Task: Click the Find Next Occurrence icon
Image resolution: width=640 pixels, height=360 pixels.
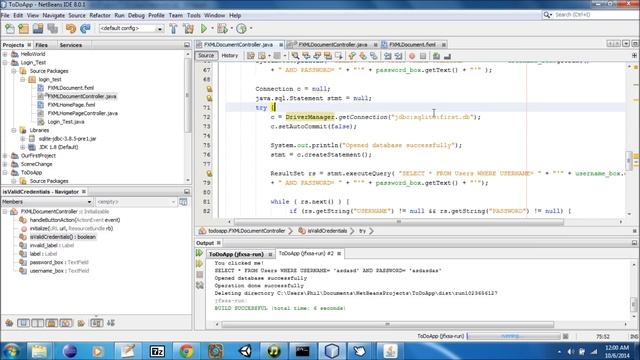Action: [317, 56]
